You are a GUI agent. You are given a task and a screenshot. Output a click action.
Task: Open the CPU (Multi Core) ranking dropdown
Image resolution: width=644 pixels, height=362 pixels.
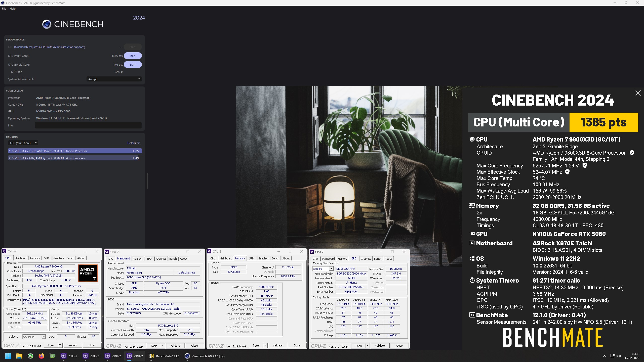pyautogui.click(x=23, y=143)
